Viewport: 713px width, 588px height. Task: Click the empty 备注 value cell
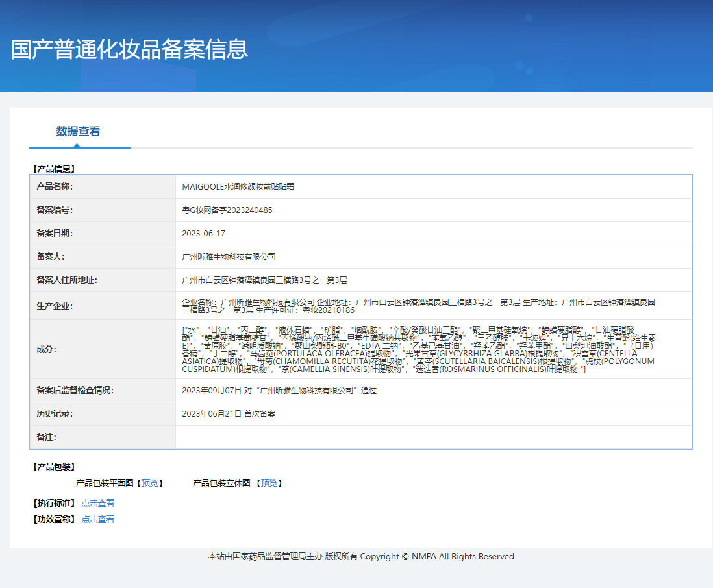point(434,437)
